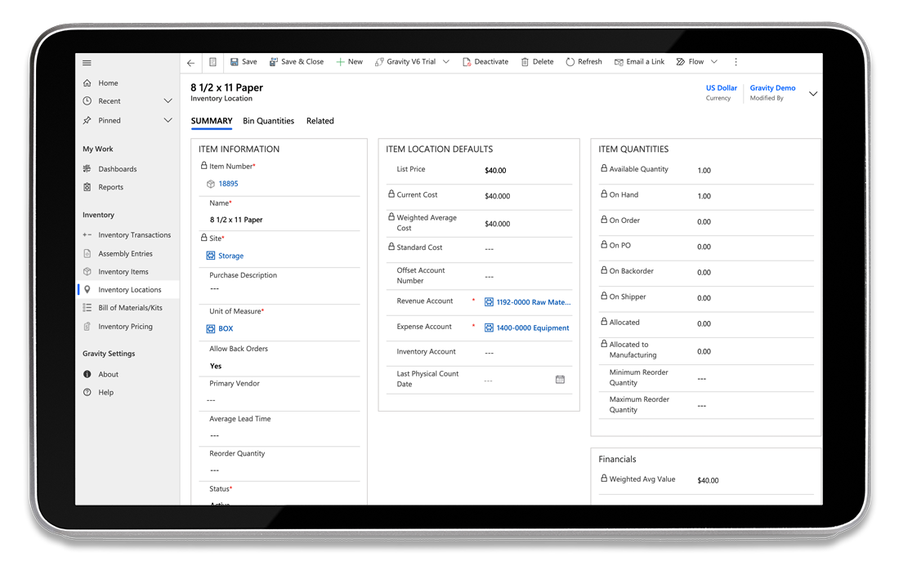The width and height of the screenshot is (899, 588).
Task: Click the Primary Vendor field
Action: 280,400
